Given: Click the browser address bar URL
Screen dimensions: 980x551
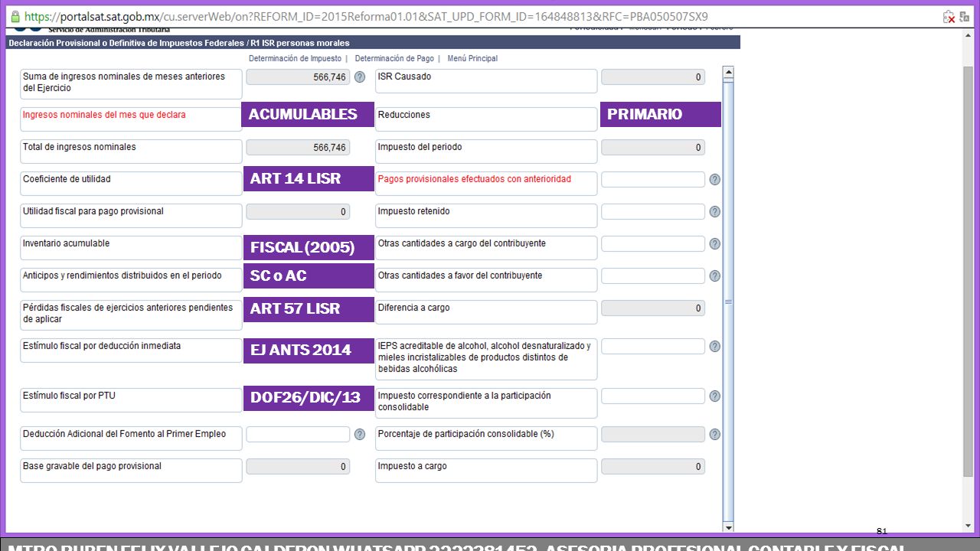Looking at the screenshot, I should coord(366,16).
